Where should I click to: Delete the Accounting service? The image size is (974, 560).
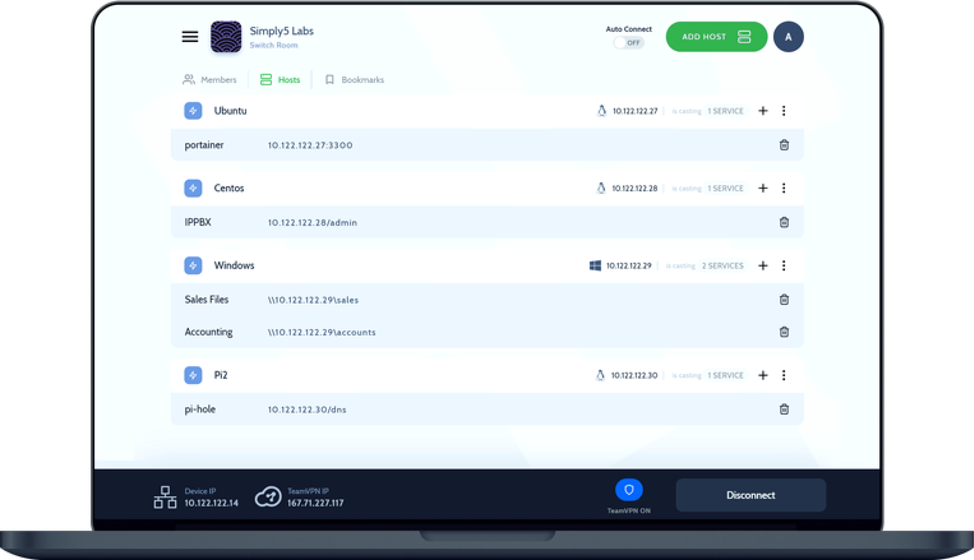(784, 332)
